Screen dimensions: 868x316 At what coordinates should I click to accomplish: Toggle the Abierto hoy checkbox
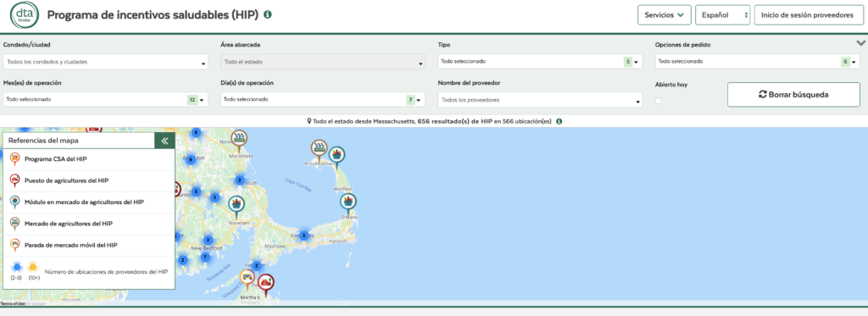pyautogui.click(x=658, y=101)
